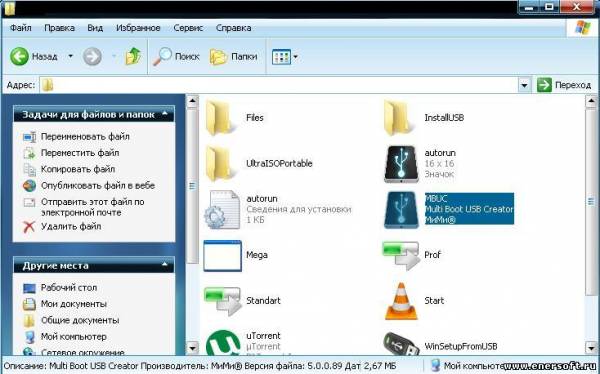This screenshot has width=600, height=374.
Task: Open the Рабочий стол link
Action: click(x=69, y=288)
